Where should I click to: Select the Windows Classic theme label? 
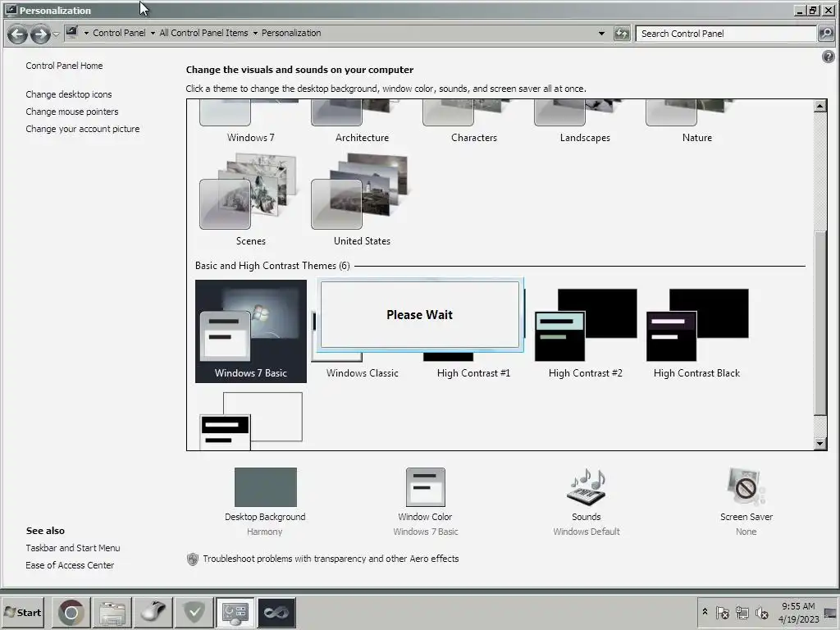pos(362,373)
